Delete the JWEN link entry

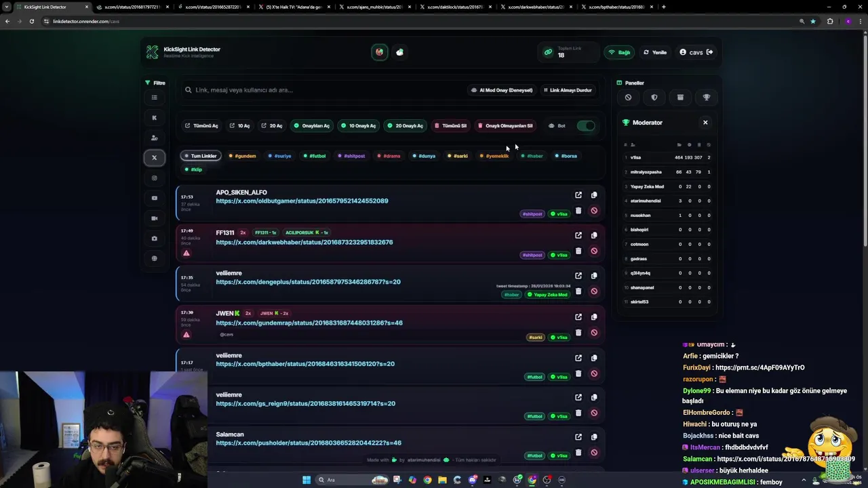[578, 333]
